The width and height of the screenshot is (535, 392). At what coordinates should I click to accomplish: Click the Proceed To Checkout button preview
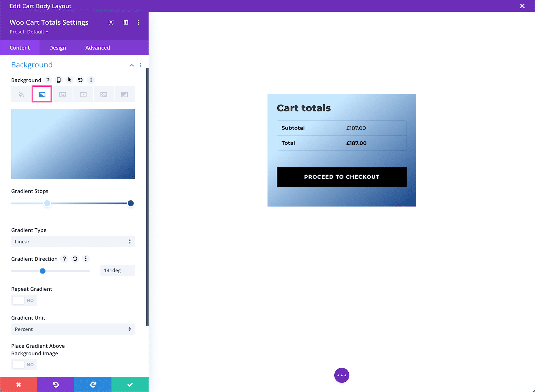[x=342, y=177]
